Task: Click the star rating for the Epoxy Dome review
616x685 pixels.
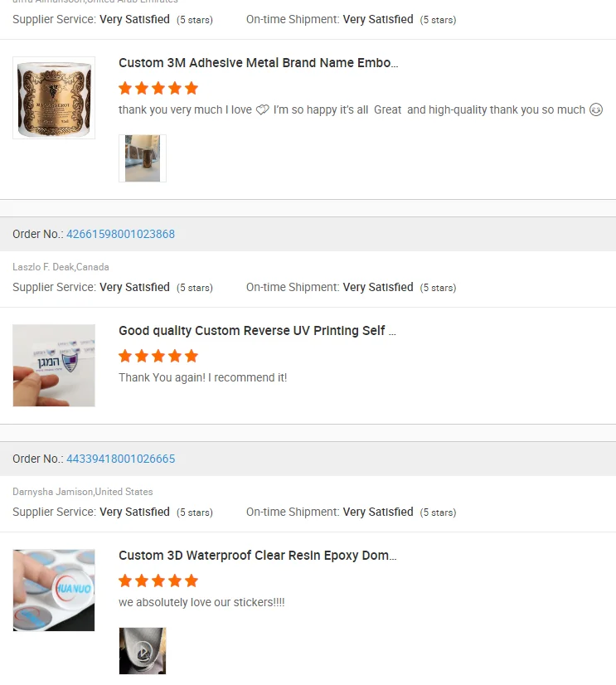Action: (x=158, y=581)
